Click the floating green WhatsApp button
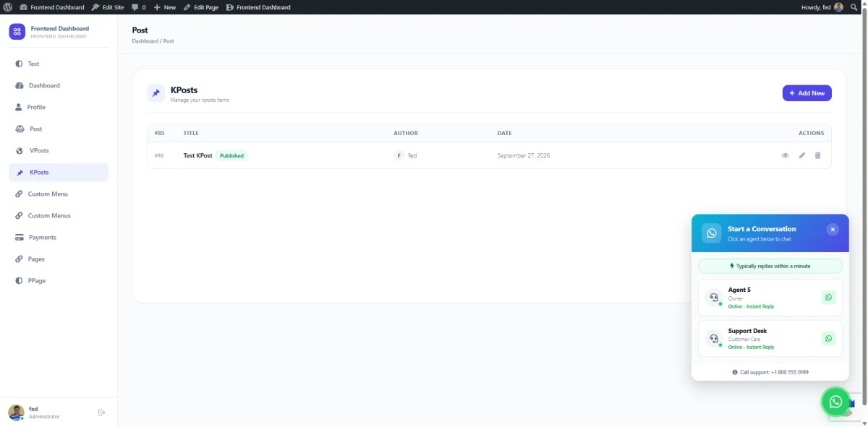 point(836,402)
